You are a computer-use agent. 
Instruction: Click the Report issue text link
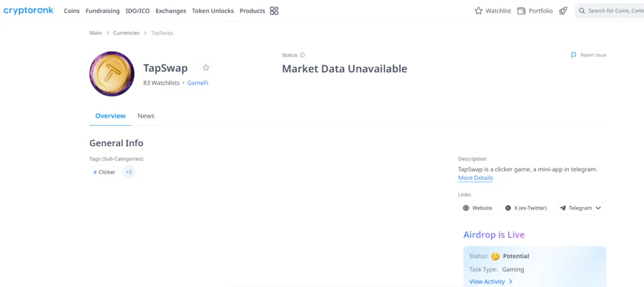[593, 55]
